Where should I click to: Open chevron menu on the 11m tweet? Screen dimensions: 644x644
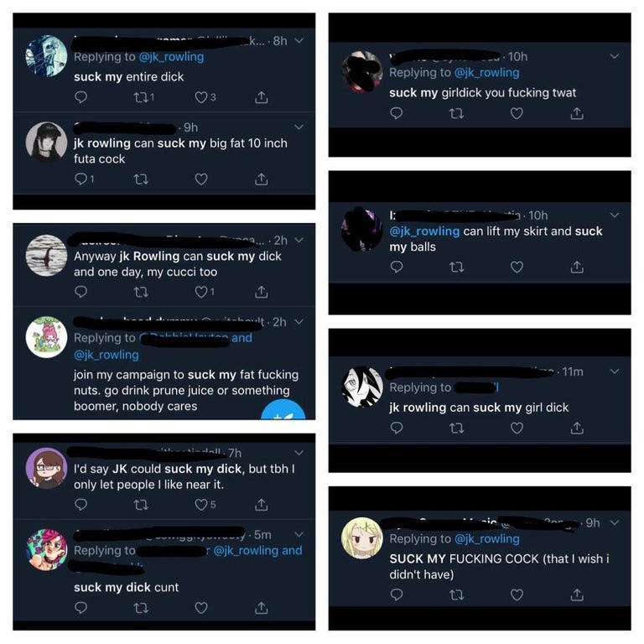tap(615, 371)
